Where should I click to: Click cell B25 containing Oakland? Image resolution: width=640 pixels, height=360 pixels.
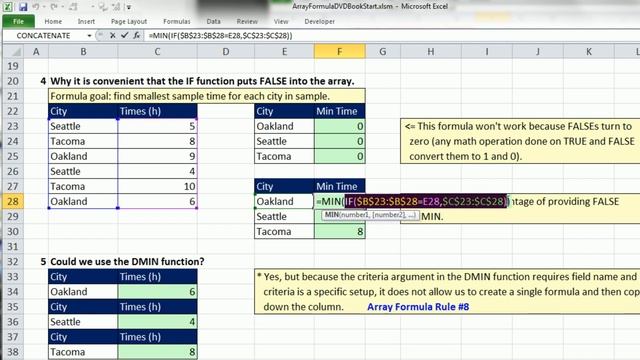point(83,156)
